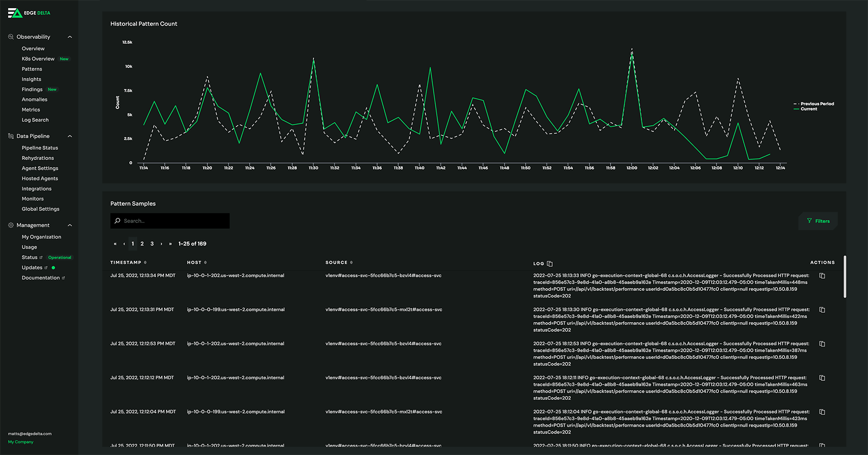
Task: Open Rehydrations page
Action: 38,158
